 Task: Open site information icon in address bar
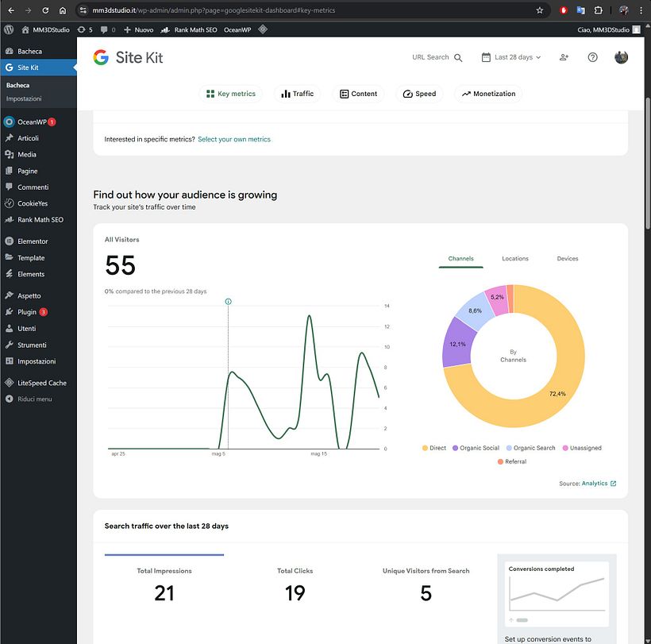(83, 10)
